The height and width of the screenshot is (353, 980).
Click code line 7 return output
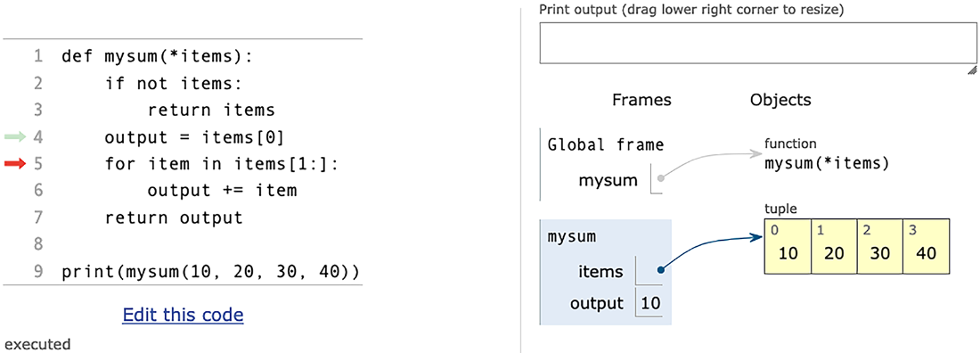[x=173, y=218]
